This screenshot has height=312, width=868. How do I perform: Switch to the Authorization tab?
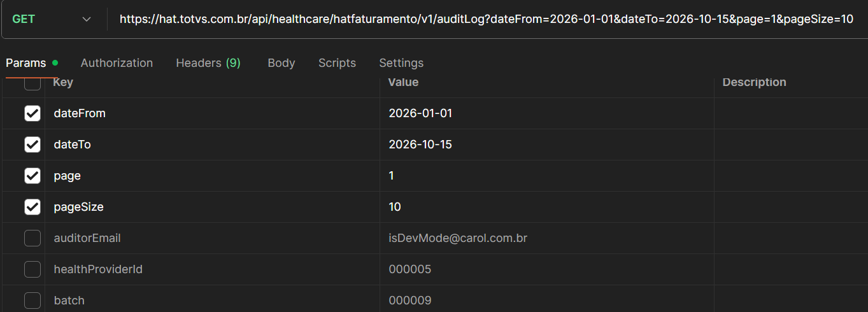(x=117, y=63)
